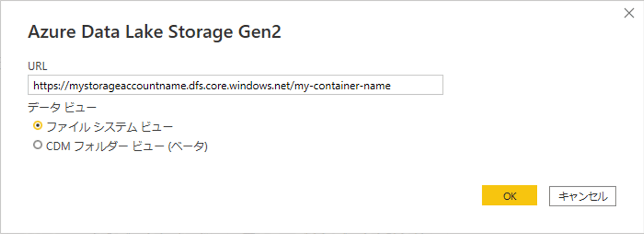The height and width of the screenshot is (234, 644).
Task: Click the CDM フォルダー ビュー (ベータ) label text
Action: [x=127, y=146]
